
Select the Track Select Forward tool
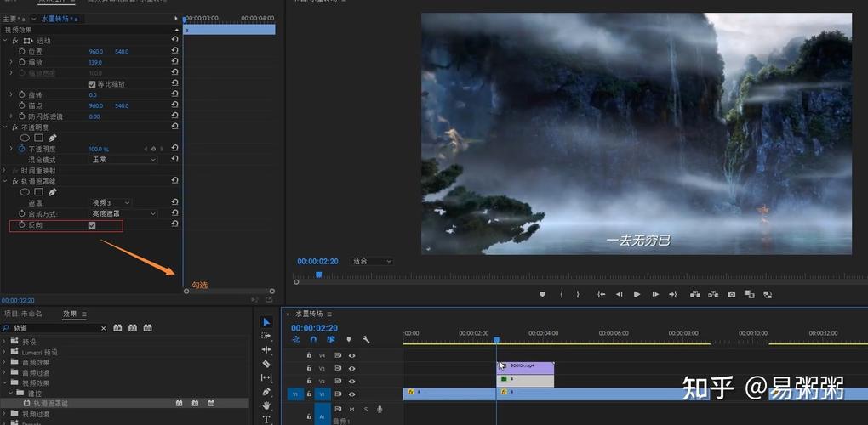266,336
